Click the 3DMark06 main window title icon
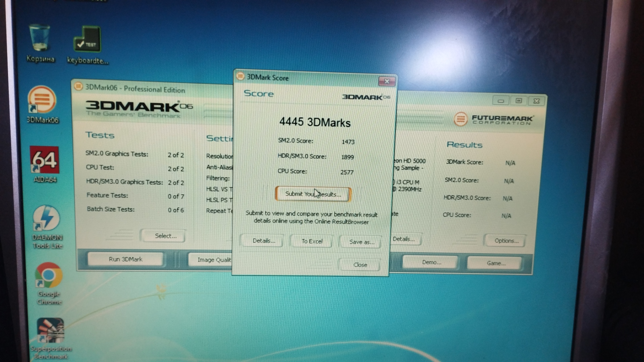This screenshot has width=644, height=362. 78,86
